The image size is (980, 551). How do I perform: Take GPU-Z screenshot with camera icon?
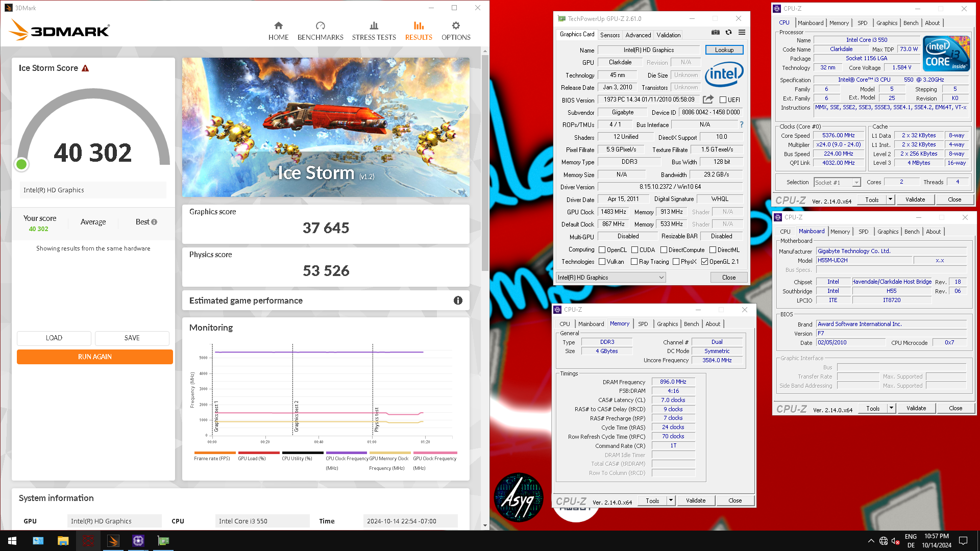[716, 32]
